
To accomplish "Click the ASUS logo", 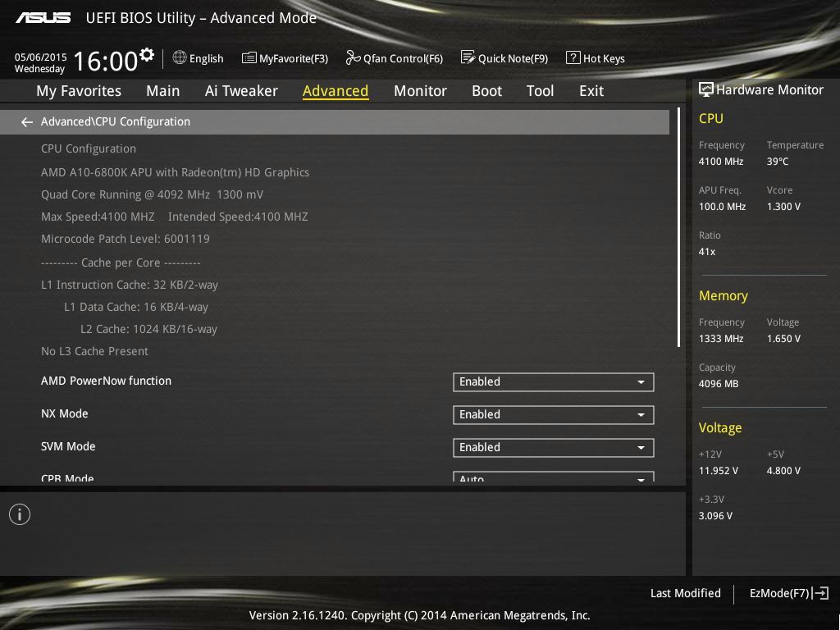I will (x=43, y=18).
